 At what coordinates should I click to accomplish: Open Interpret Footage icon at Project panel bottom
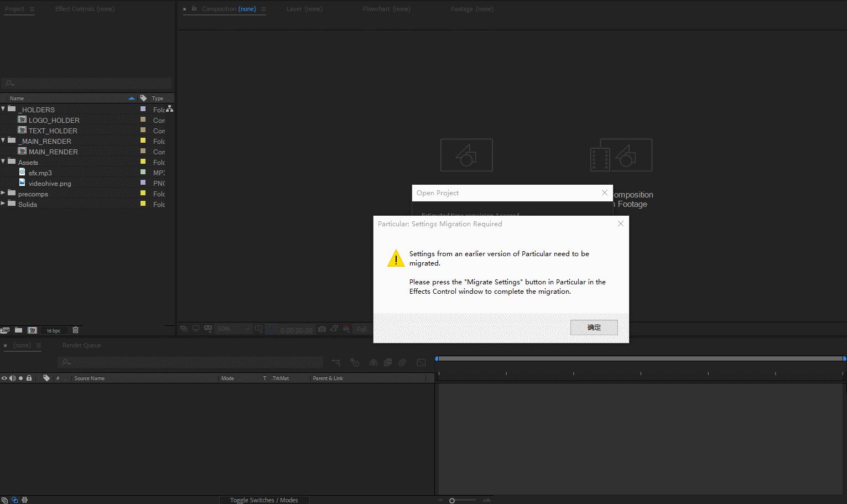pyautogui.click(x=5, y=330)
